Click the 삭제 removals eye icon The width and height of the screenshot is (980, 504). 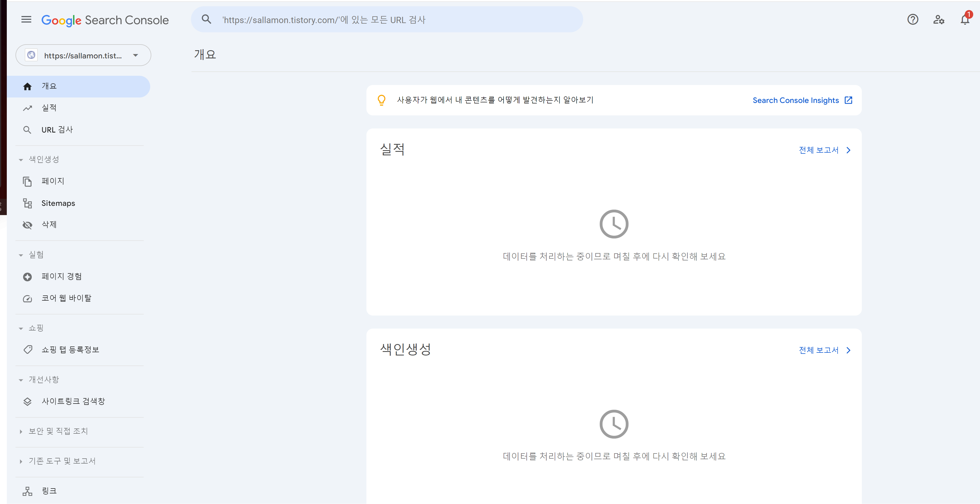27,225
